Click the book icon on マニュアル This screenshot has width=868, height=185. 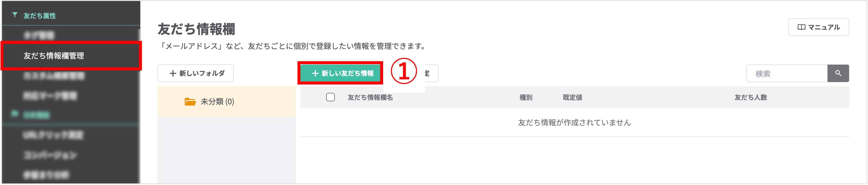(801, 27)
